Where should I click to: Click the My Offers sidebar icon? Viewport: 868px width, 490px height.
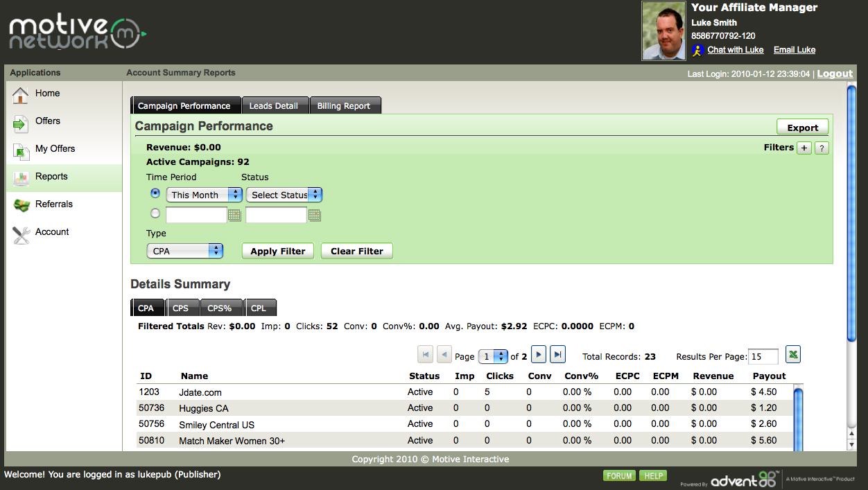point(21,150)
